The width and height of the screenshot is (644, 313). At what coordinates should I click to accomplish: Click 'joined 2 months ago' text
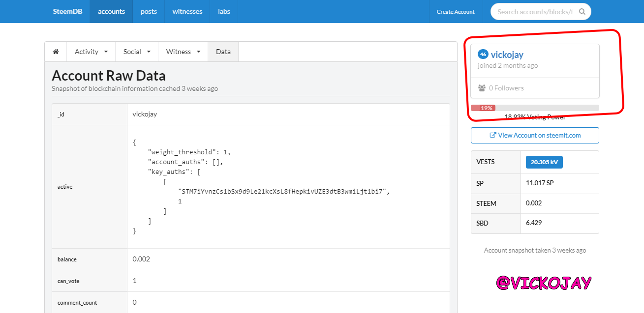pos(508,65)
